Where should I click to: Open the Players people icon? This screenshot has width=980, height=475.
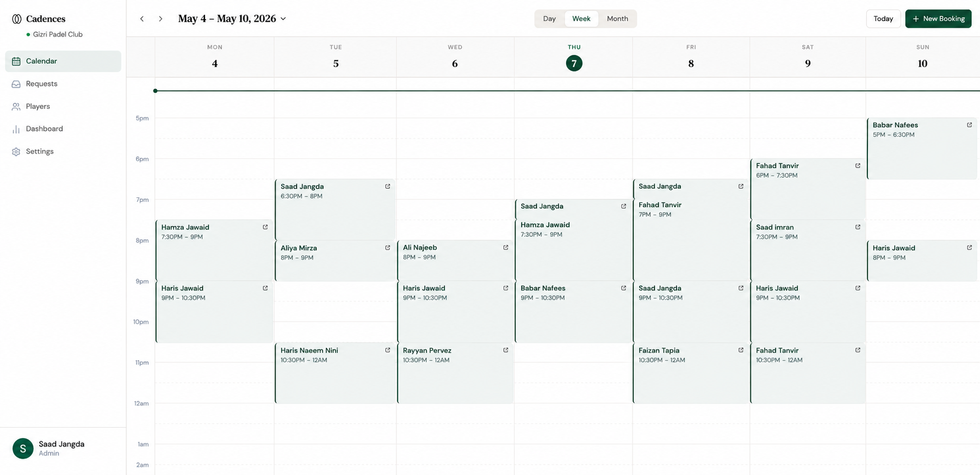click(16, 107)
